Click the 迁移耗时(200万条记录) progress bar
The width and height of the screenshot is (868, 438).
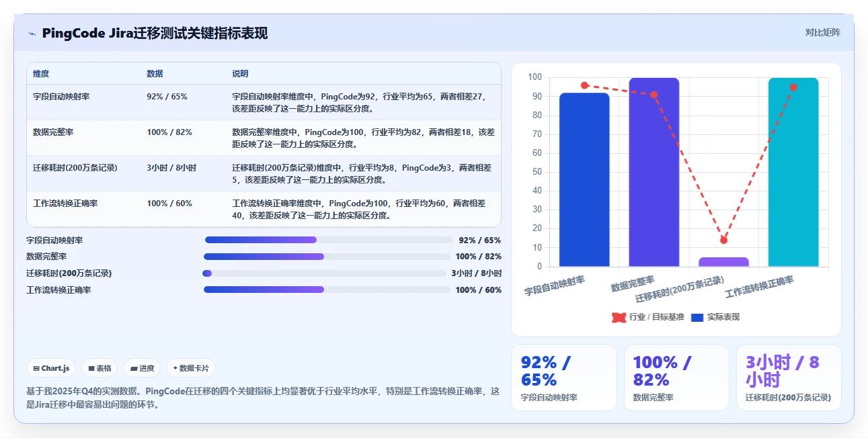coord(324,273)
